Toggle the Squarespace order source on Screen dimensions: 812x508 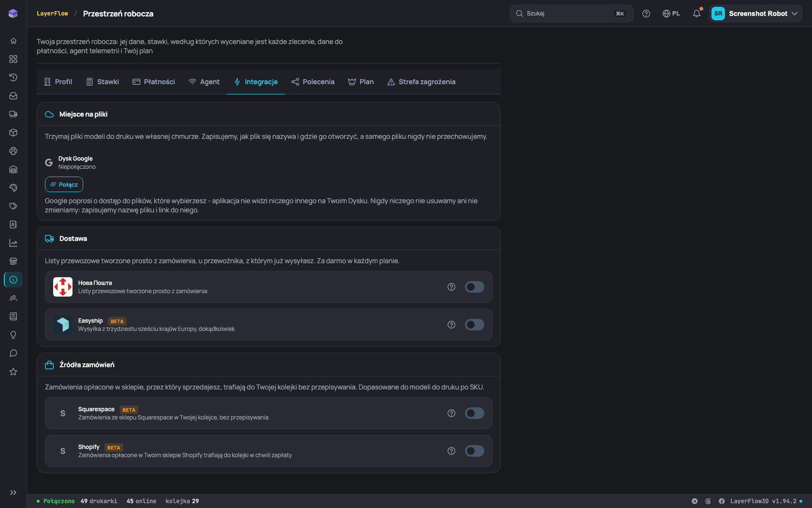pos(475,413)
